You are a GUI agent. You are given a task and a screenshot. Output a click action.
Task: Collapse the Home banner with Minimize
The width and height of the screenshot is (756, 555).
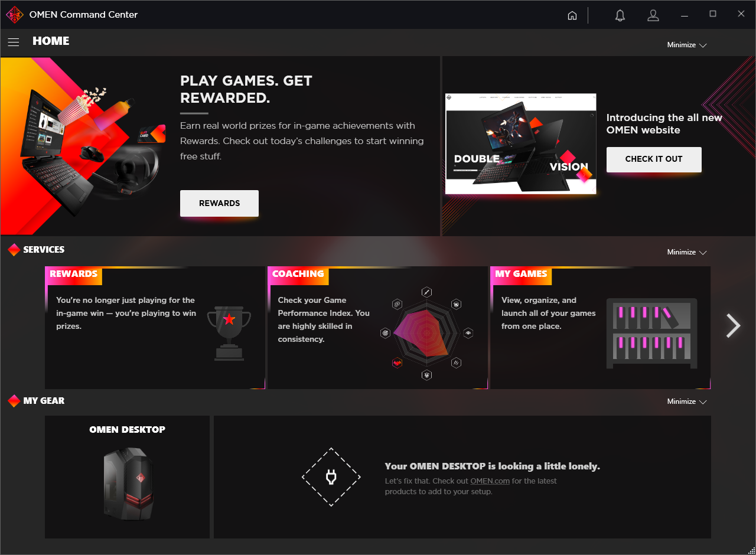pos(687,45)
